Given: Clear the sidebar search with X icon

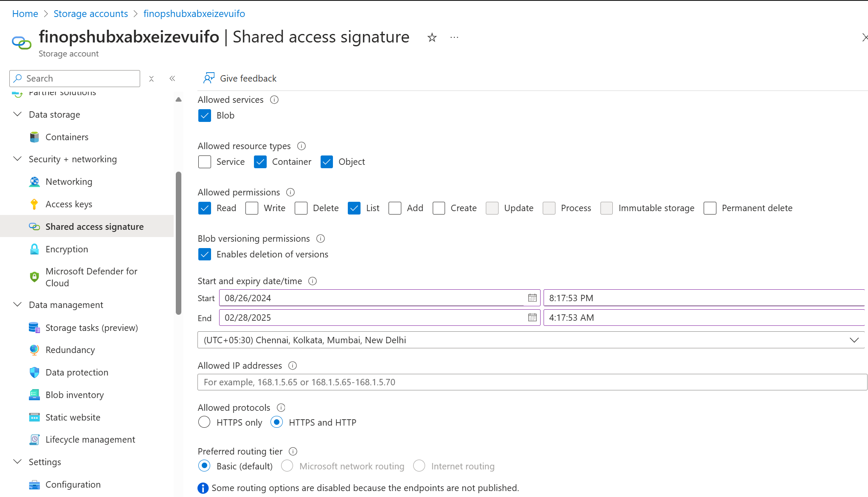Looking at the screenshot, I should coord(151,79).
